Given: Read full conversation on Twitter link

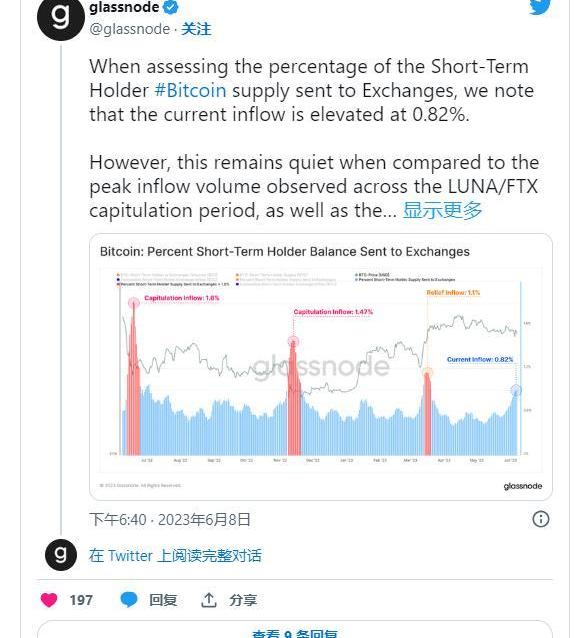Looking at the screenshot, I should [x=175, y=555].
